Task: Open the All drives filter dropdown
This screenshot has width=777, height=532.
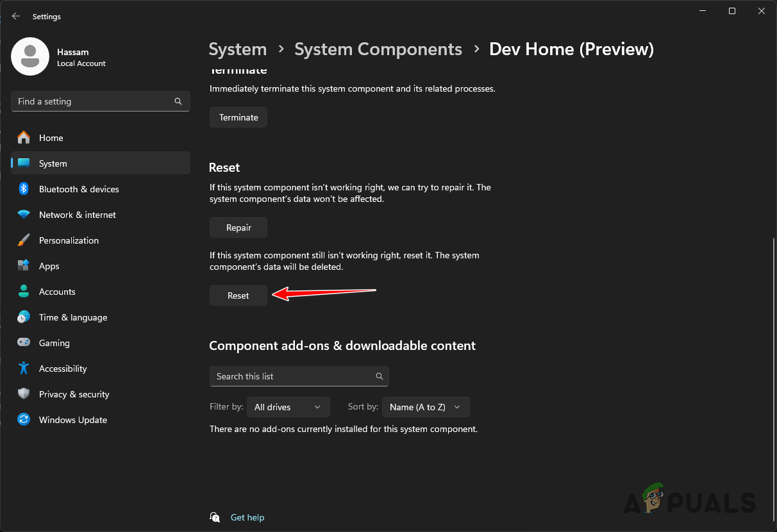Action: pos(288,407)
